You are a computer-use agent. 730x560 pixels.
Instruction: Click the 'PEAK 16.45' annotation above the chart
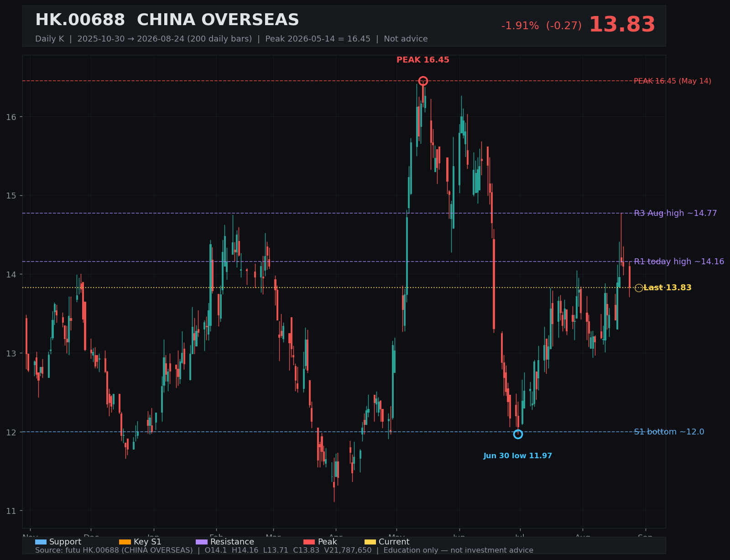(x=423, y=60)
